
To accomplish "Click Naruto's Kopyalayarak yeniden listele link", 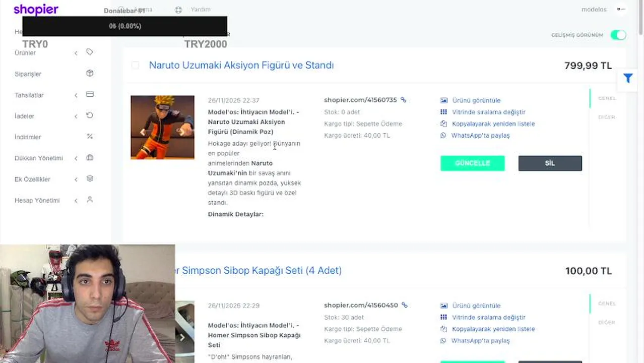I will 493,124.
